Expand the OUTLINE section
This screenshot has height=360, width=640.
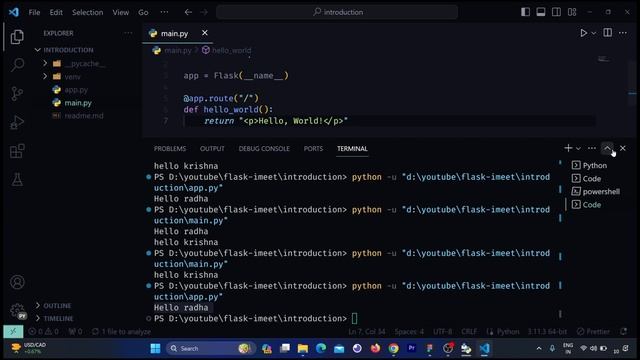[x=57, y=306]
